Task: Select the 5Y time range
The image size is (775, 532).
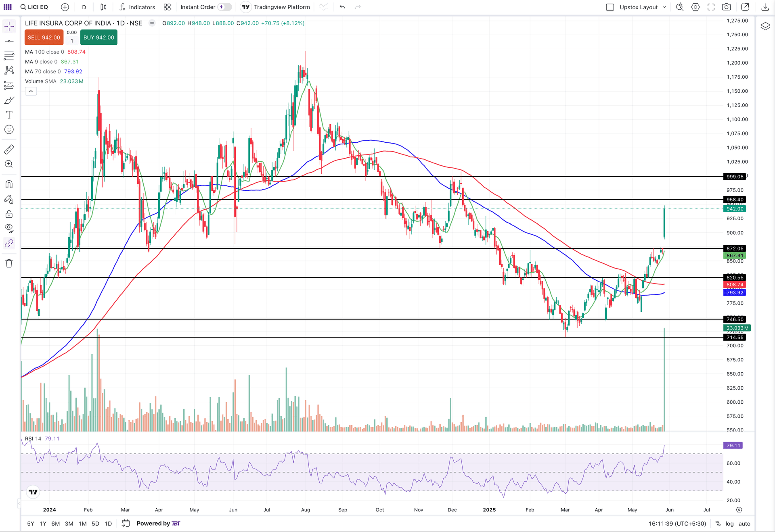Action: (x=31, y=524)
